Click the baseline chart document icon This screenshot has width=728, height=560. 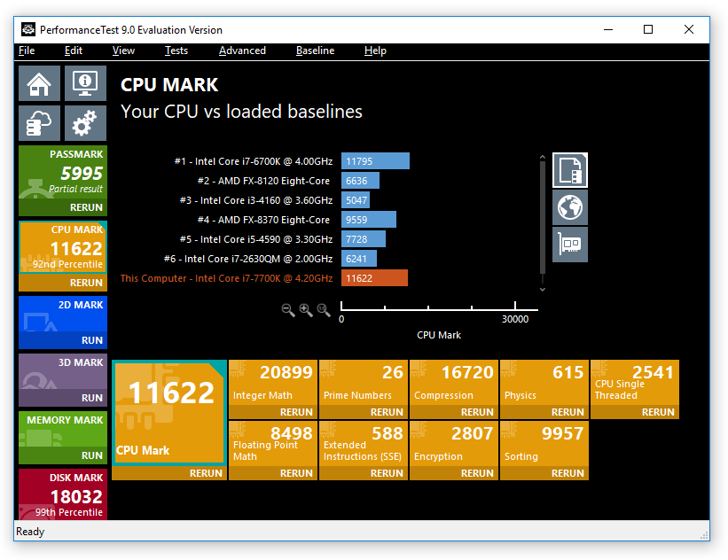570,170
